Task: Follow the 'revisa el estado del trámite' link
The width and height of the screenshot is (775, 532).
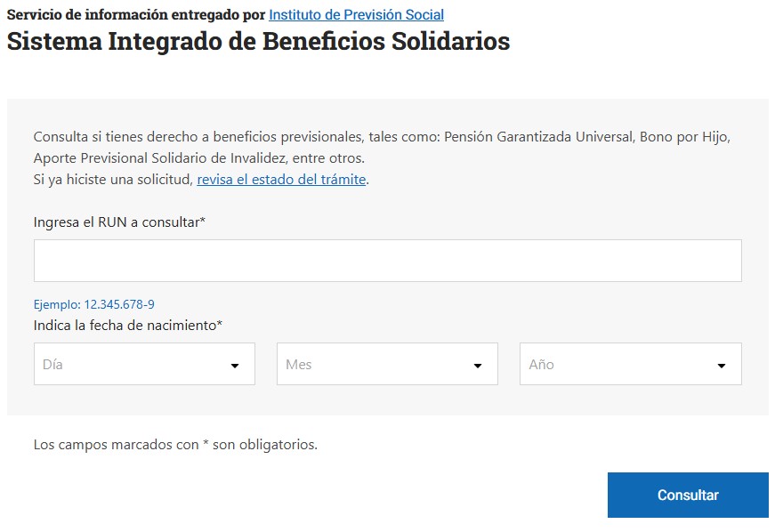Action: [281, 179]
